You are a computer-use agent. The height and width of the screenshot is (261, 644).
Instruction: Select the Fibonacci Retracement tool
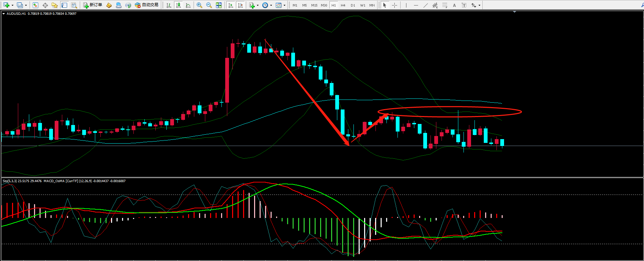pos(445,5)
